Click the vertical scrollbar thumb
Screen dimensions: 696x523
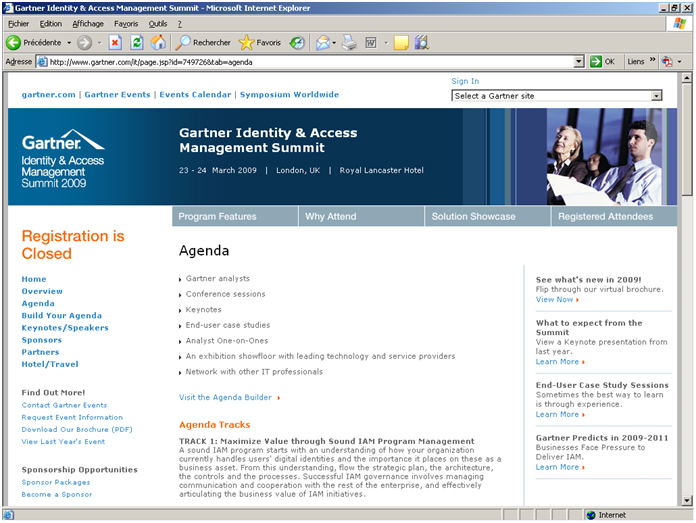[x=687, y=139]
